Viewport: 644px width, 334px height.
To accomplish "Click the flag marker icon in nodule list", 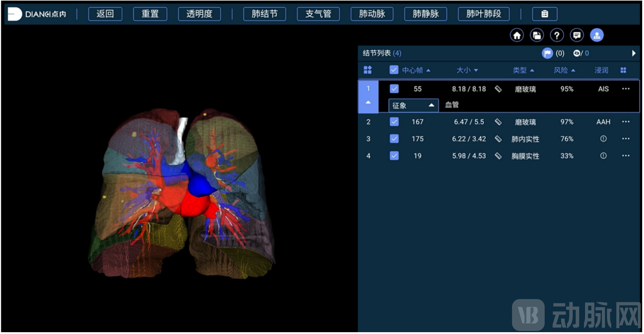I will pos(547,53).
